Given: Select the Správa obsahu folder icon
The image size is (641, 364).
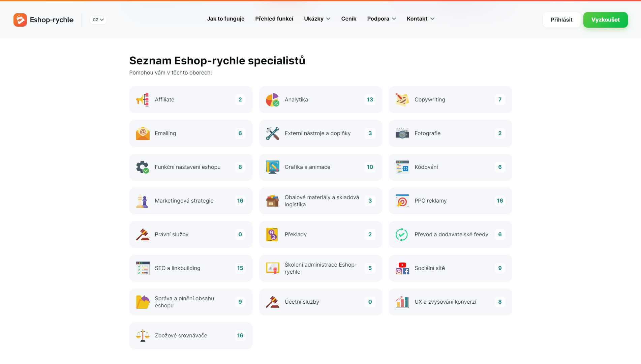Looking at the screenshot, I should (143, 302).
